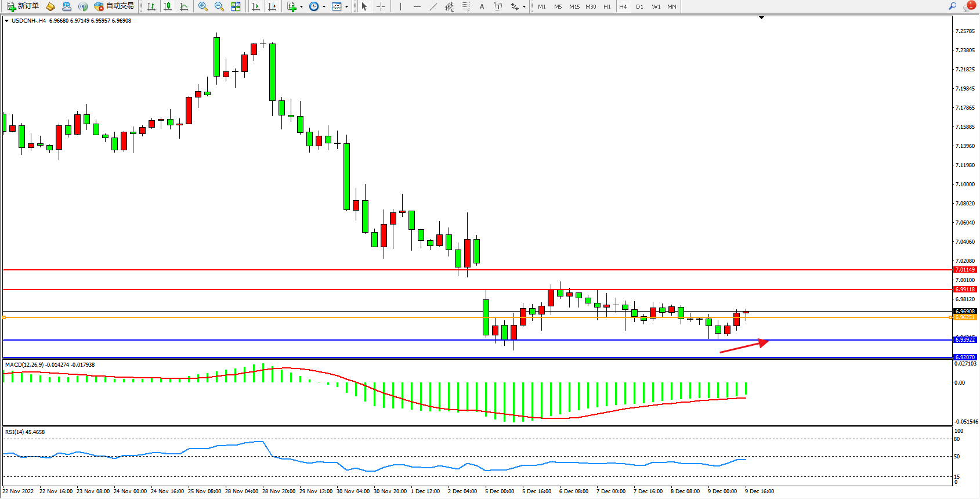Zoom in on the chart
Screen dimensions: 980x499
coord(203,6)
